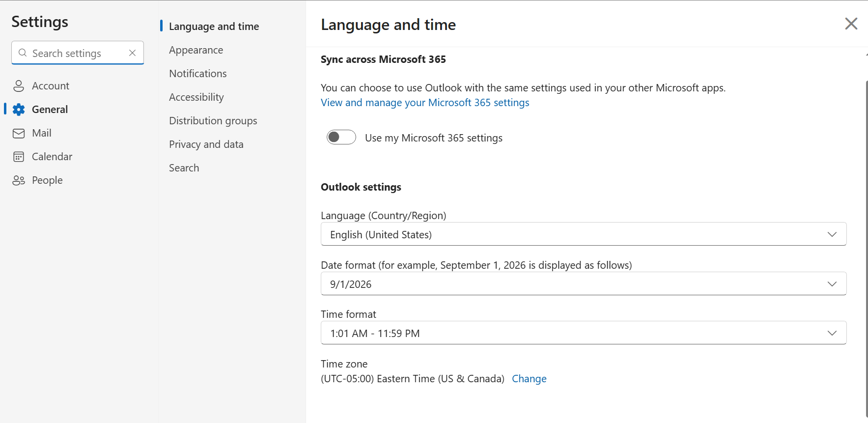Open the Language (Country/Region) dropdown
Image resolution: width=868 pixels, height=423 pixels.
pyautogui.click(x=584, y=234)
